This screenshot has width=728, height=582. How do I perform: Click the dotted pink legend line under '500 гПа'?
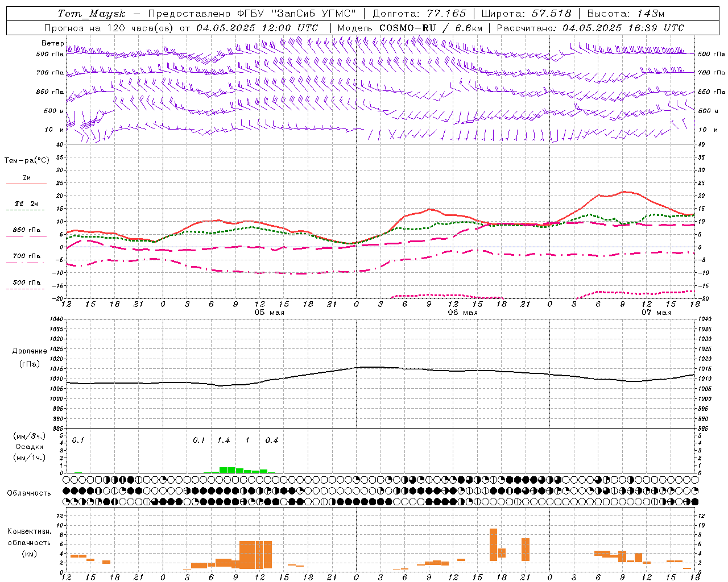click(x=26, y=289)
